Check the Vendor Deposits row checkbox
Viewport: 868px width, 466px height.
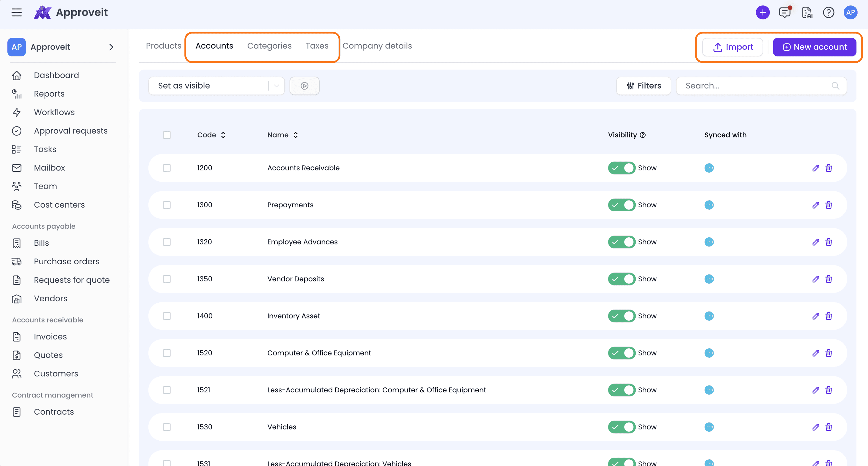tap(167, 279)
